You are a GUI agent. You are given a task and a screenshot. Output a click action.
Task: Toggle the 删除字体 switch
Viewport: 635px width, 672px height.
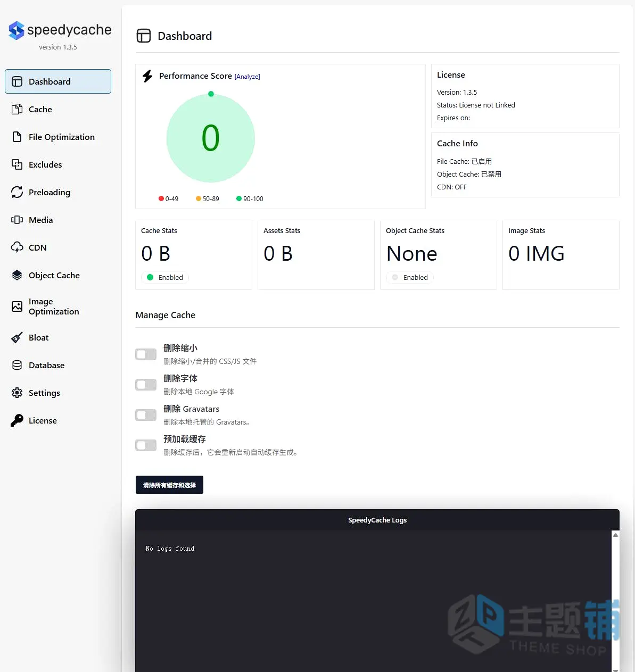click(146, 385)
